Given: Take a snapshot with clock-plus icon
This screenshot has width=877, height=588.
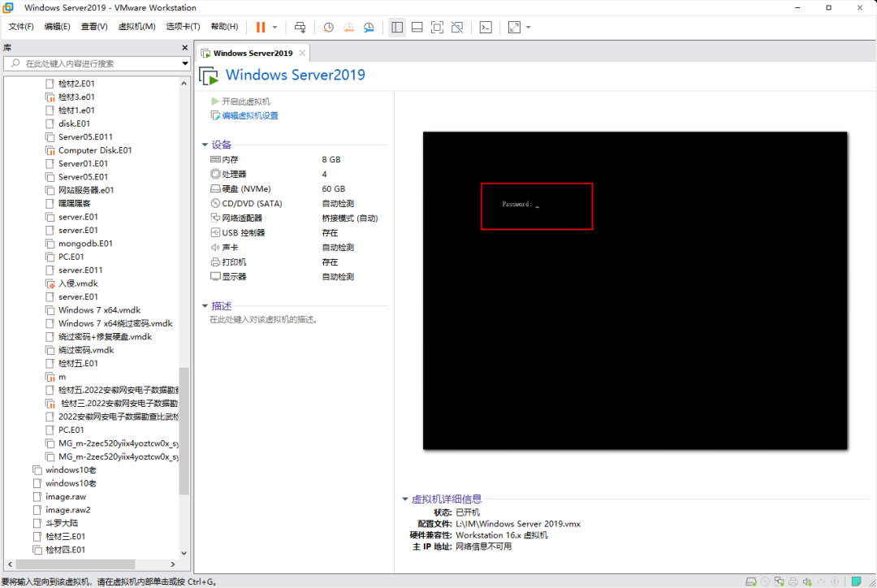Looking at the screenshot, I should 328,27.
